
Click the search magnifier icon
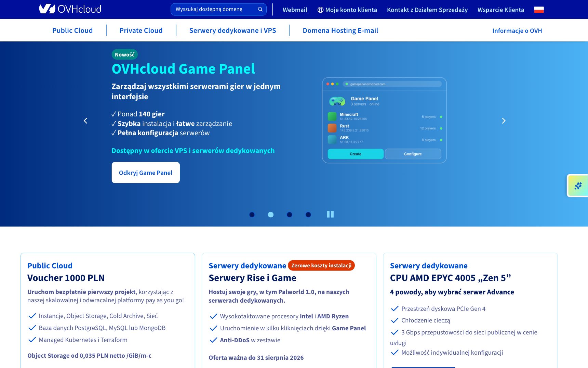pyautogui.click(x=260, y=9)
